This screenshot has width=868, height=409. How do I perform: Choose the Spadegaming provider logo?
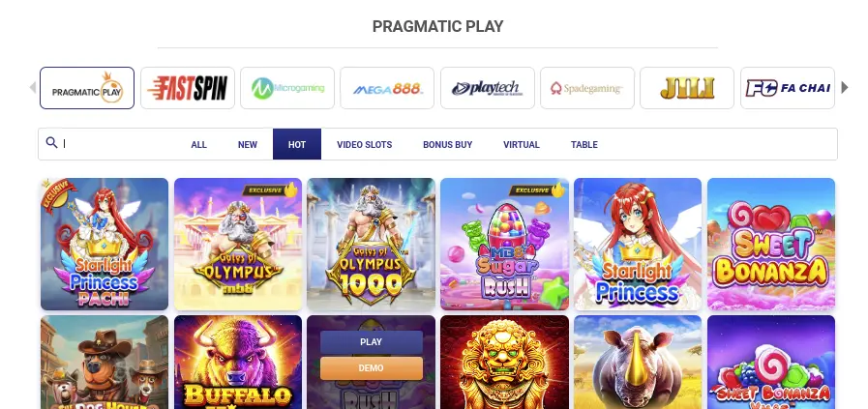pyautogui.click(x=587, y=88)
